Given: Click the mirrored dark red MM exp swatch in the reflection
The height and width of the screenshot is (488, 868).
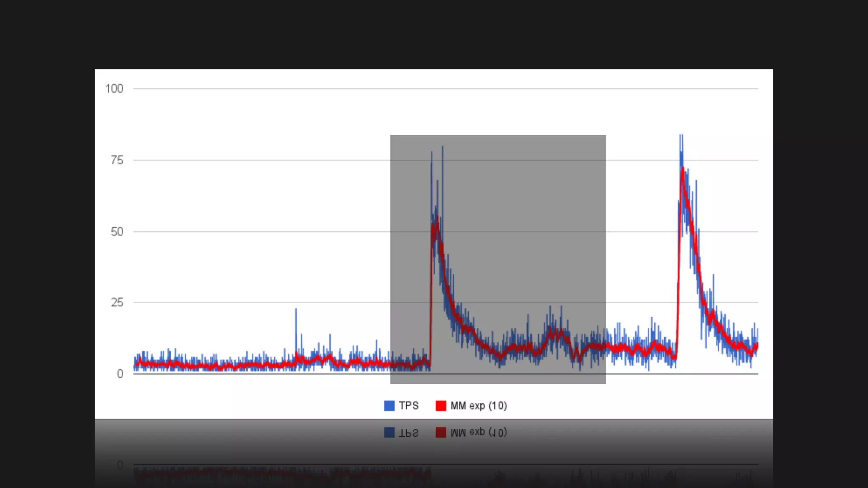Looking at the screenshot, I should tap(441, 433).
